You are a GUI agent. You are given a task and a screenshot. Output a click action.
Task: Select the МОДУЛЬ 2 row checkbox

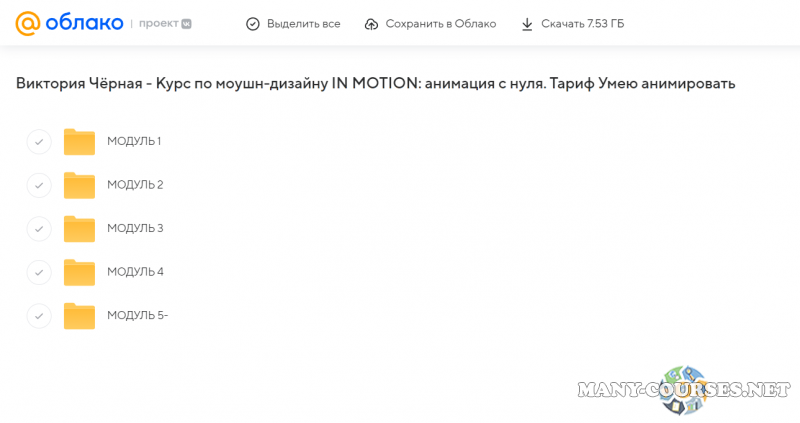tap(39, 185)
